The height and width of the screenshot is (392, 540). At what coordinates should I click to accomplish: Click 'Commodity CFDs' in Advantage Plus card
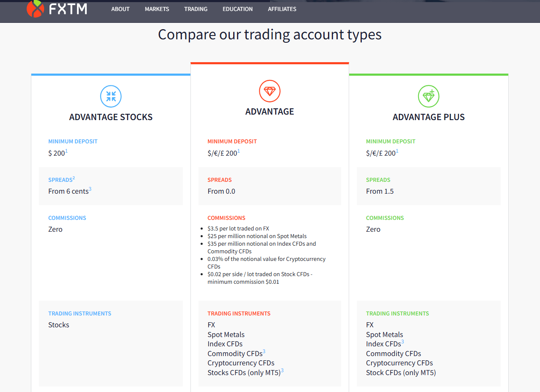[x=394, y=354]
